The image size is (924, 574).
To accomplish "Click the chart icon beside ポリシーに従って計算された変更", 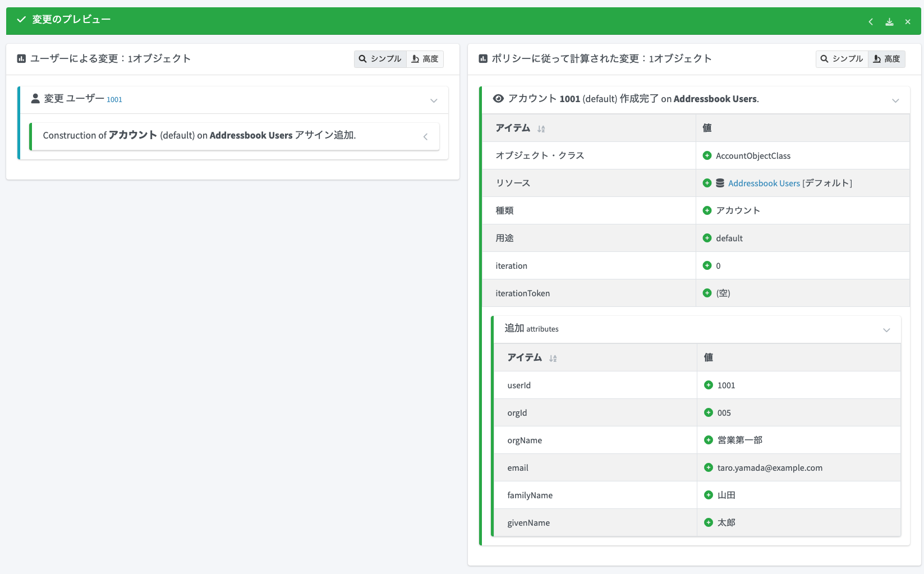I will 483,59.
